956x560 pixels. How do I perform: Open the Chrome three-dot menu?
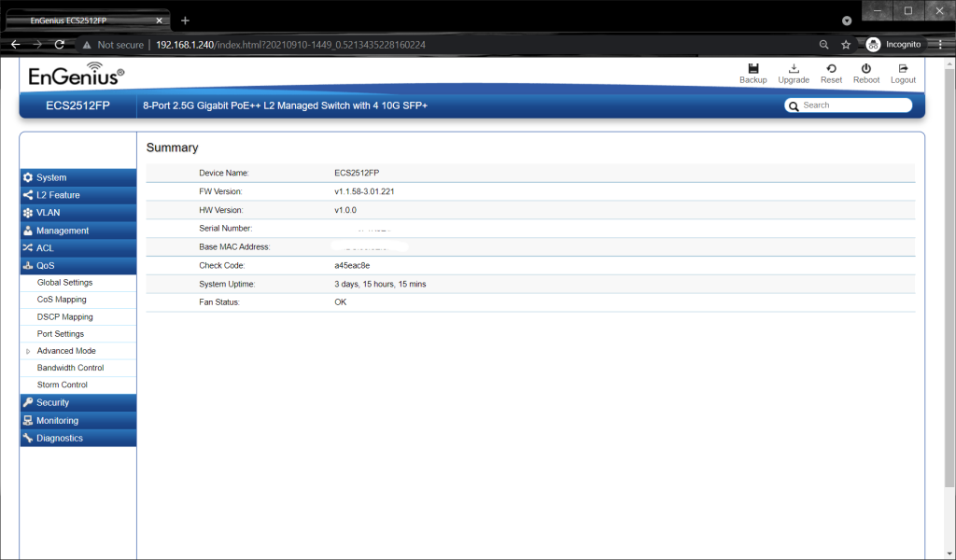coord(941,45)
